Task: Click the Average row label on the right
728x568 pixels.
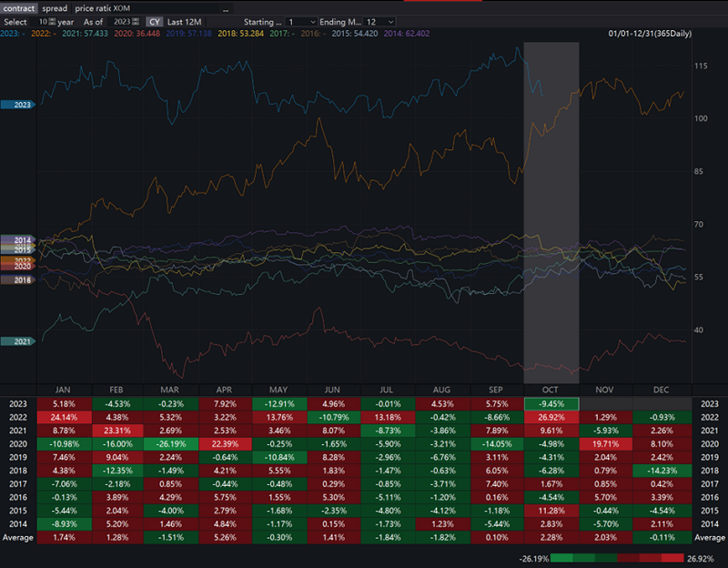Action: [x=710, y=538]
